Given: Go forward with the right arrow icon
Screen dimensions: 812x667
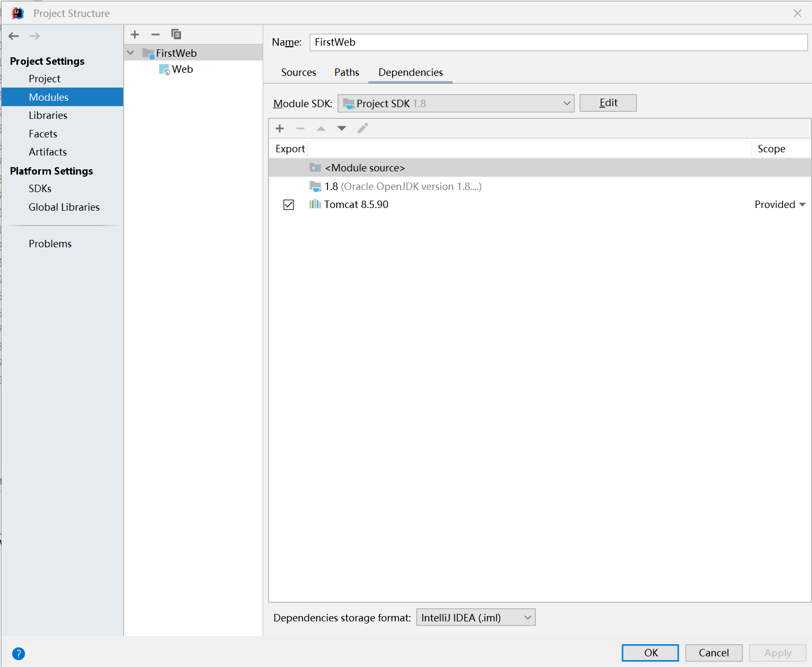Looking at the screenshot, I should (35, 36).
